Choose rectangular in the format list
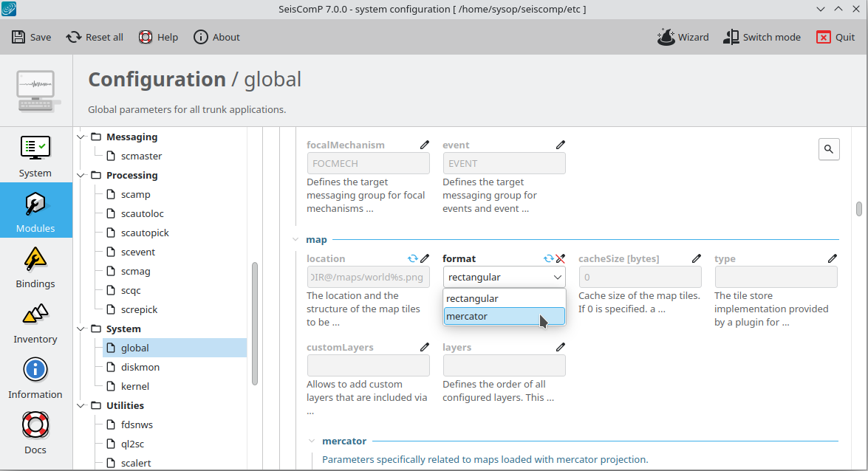This screenshot has height=471, width=868. [504, 299]
